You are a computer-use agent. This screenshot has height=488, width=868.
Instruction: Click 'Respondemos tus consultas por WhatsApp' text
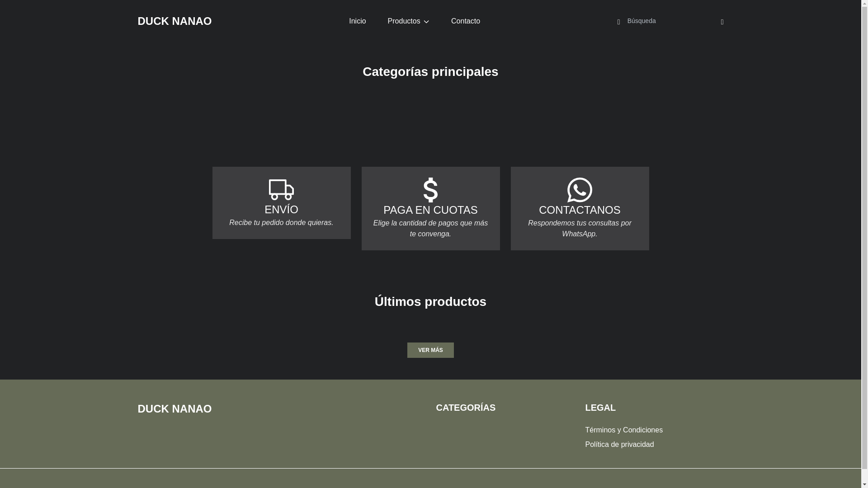click(x=580, y=229)
